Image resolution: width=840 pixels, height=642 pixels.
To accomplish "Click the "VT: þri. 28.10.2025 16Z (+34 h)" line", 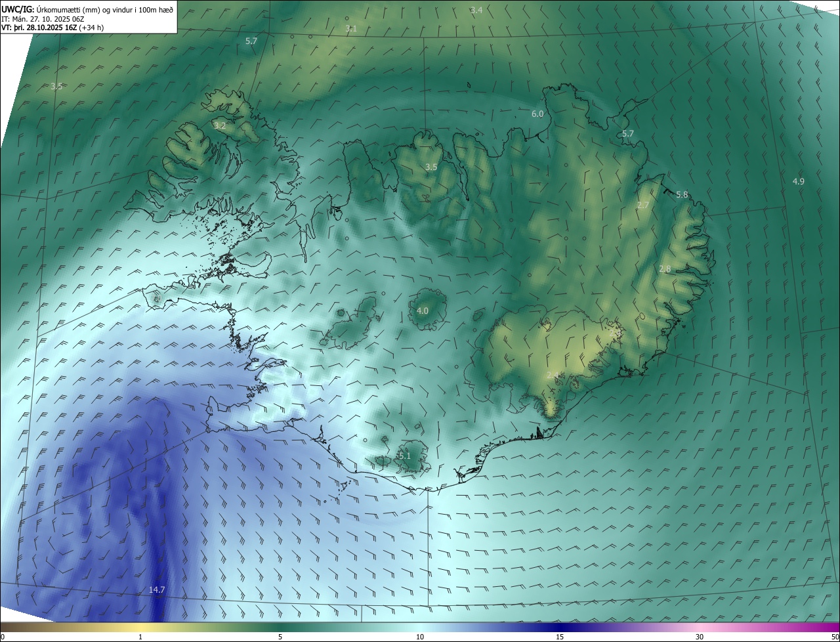I will click(52, 28).
